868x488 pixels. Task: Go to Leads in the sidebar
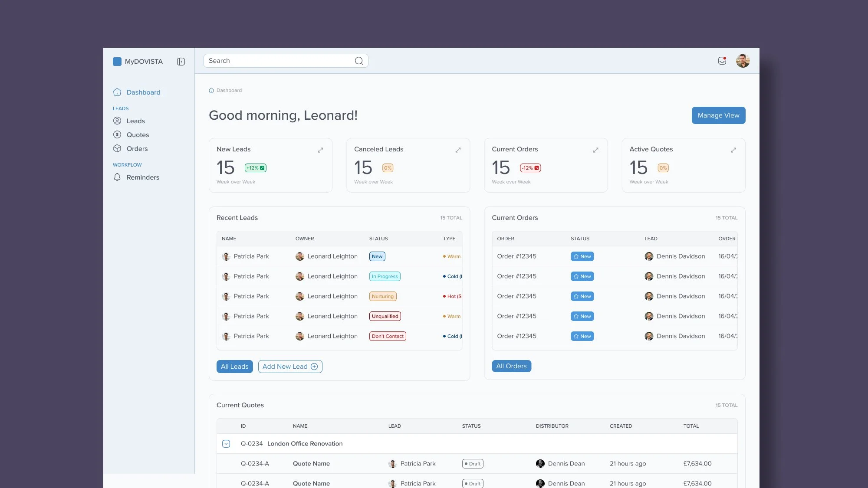click(x=135, y=121)
